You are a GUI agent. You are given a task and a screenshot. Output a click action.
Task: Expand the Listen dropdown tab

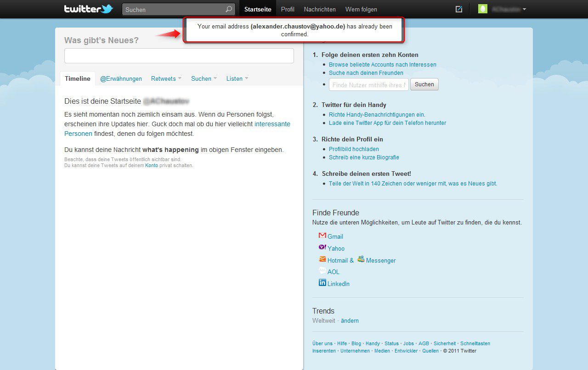tap(237, 78)
